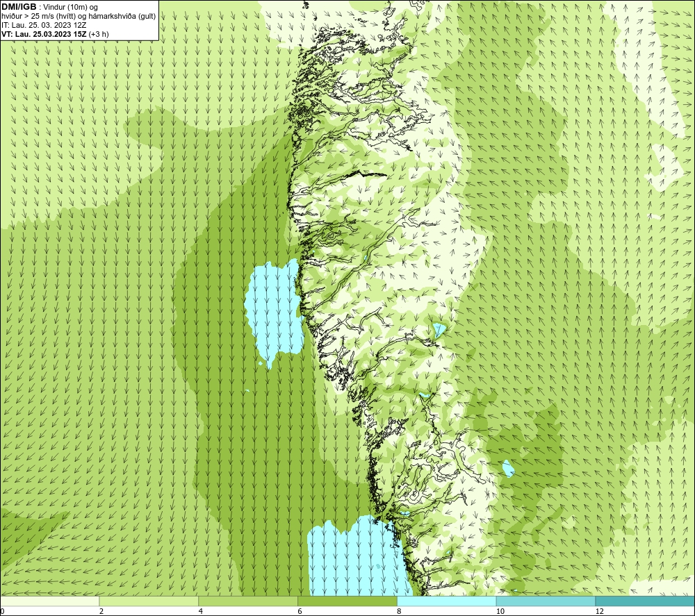Click the legend label '2'
This screenshot has width=695, height=616.
click(101, 612)
